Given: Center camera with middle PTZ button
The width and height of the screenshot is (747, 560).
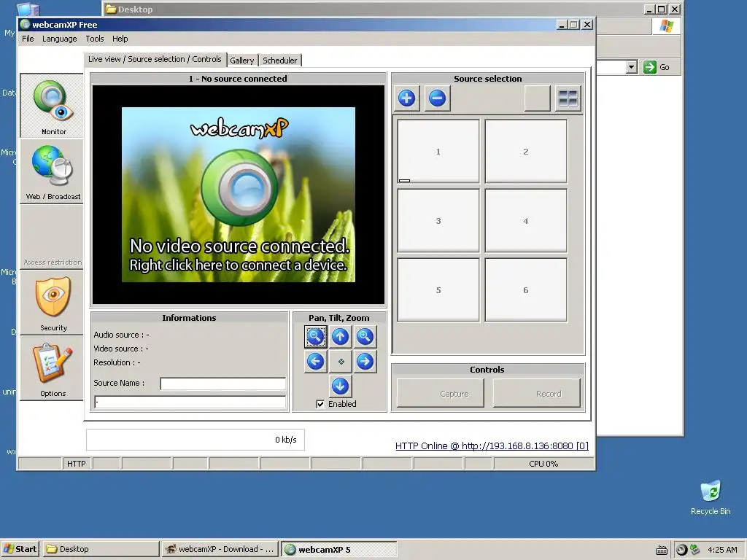Looking at the screenshot, I should 340,362.
